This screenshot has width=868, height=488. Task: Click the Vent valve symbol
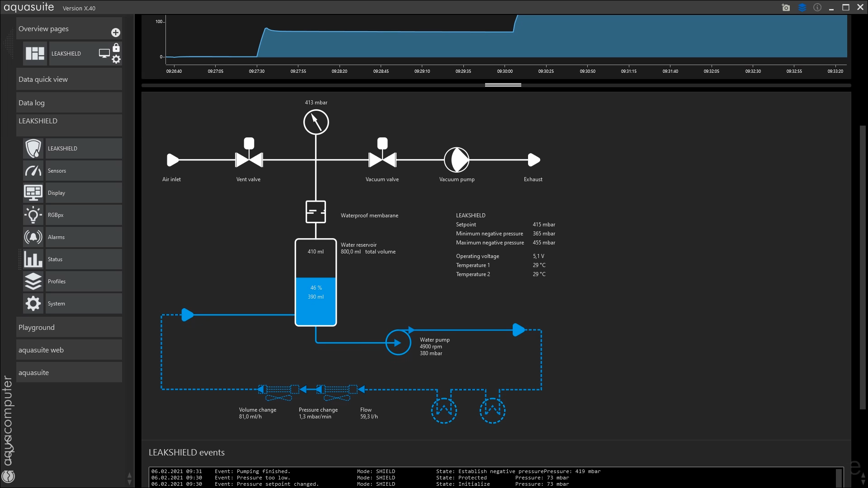(249, 154)
